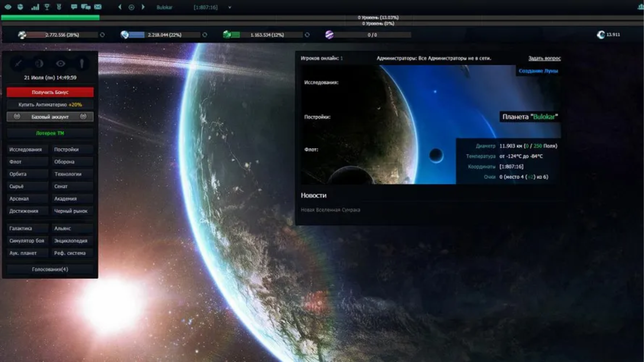Click the energy bar showing 0 / 0
This screenshot has height=362, width=644.
(372, 35)
